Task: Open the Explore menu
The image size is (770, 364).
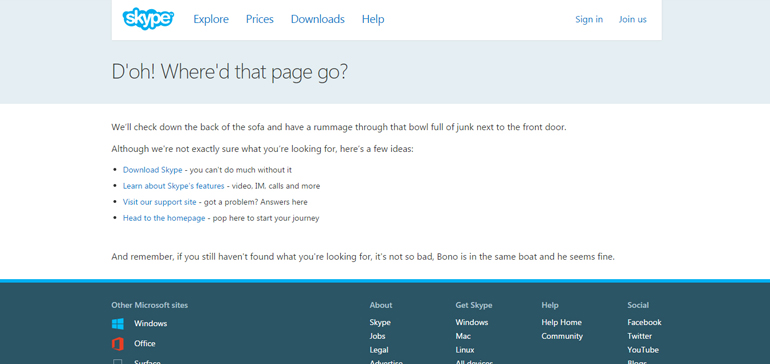Action: [211, 19]
